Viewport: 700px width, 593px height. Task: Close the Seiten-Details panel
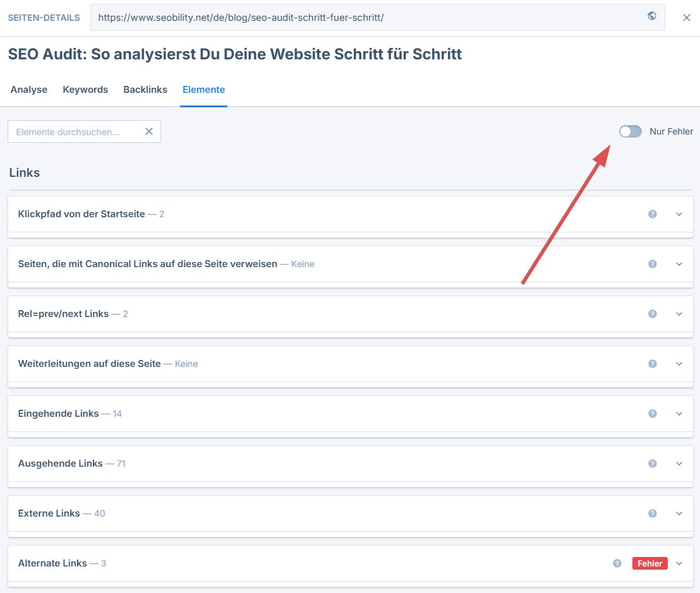point(687,18)
